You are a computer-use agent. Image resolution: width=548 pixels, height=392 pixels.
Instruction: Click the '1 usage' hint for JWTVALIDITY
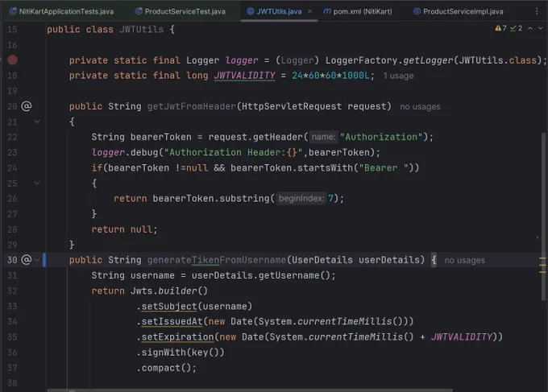click(x=398, y=76)
